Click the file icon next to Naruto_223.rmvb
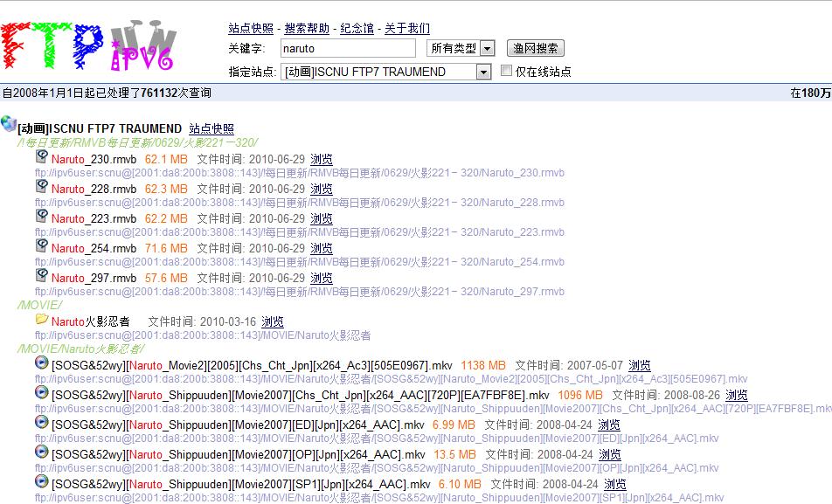Image resolution: width=832 pixels, height=504 pixels. tap(41, 216)
